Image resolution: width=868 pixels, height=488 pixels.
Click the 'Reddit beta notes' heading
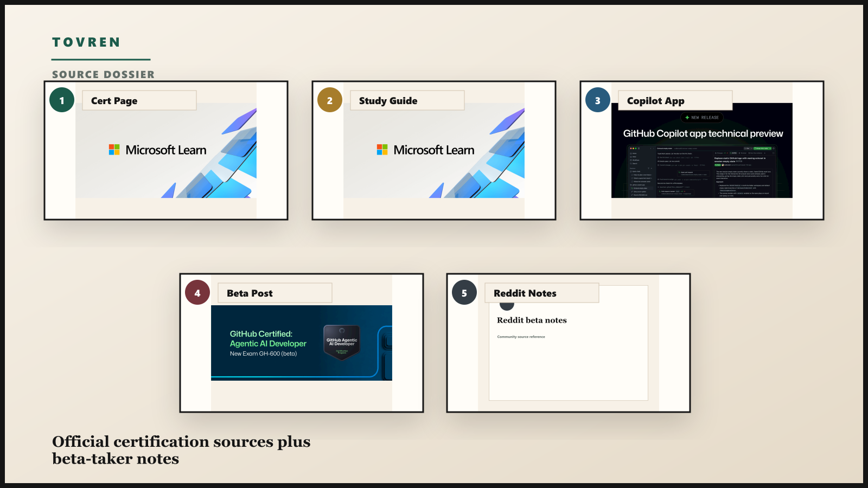(x=532, y=320)
